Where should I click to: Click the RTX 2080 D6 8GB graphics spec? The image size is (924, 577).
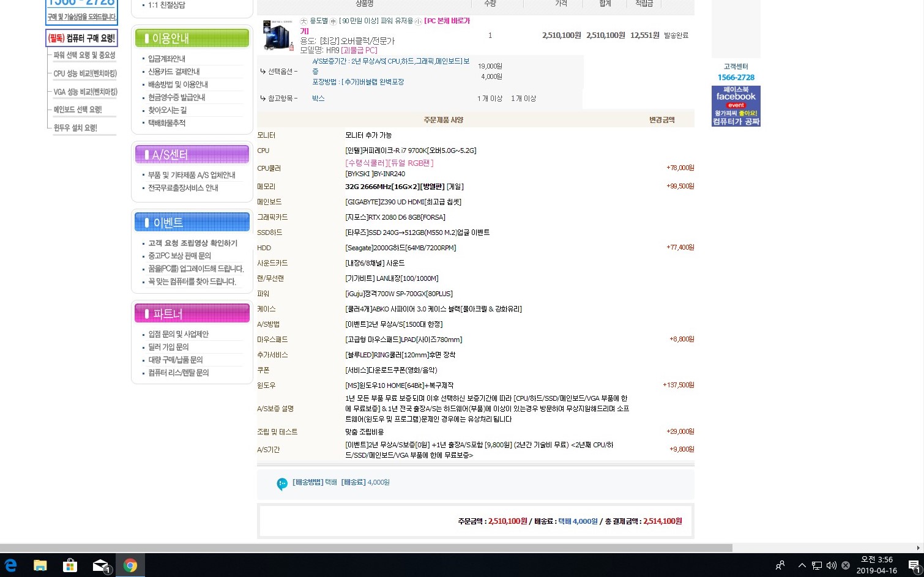click(395, 217)
